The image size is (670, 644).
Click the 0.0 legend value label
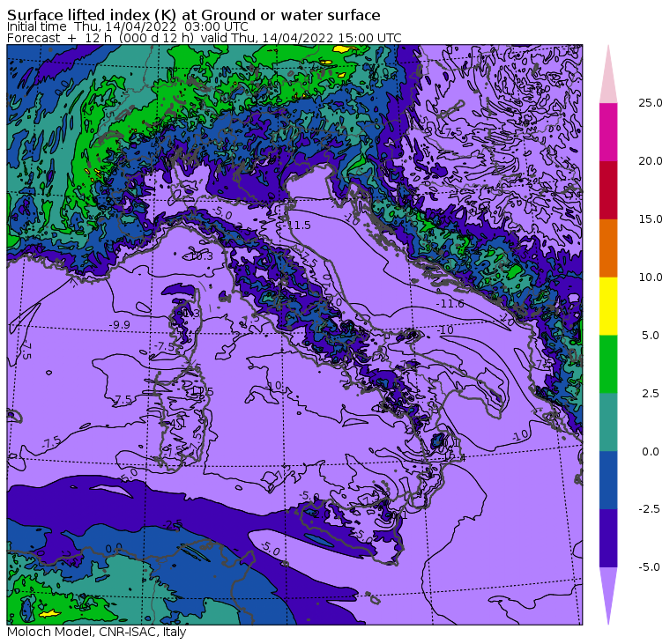[x=651, y=451]
